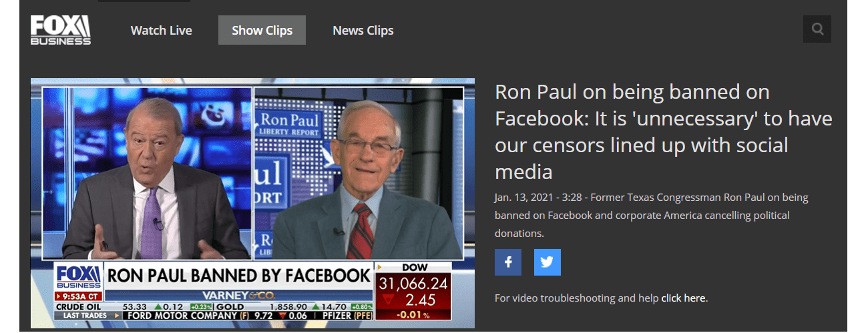Click the 9:53A CT time badge
The width and height of the screenshot is (868, 333).
[x=78, y=296]
